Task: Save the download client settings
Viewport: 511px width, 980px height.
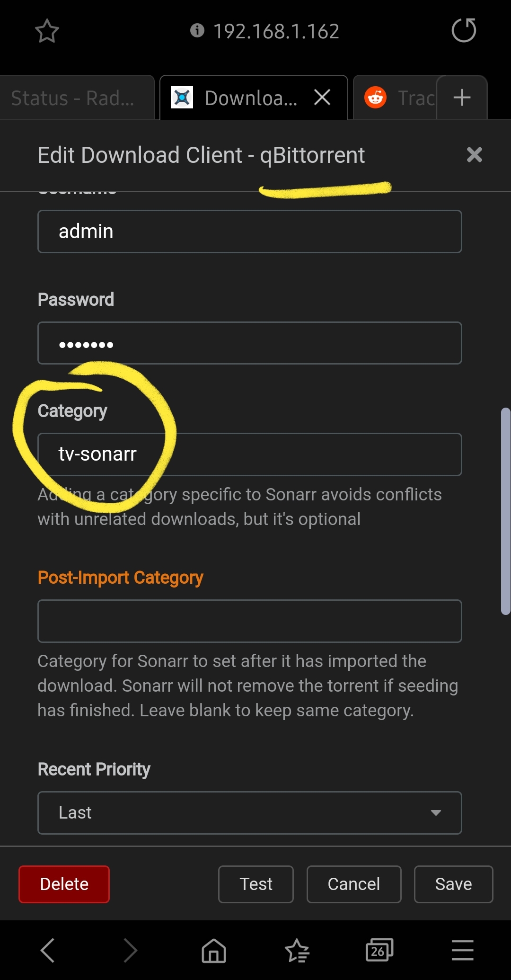Action: (453, 884)
